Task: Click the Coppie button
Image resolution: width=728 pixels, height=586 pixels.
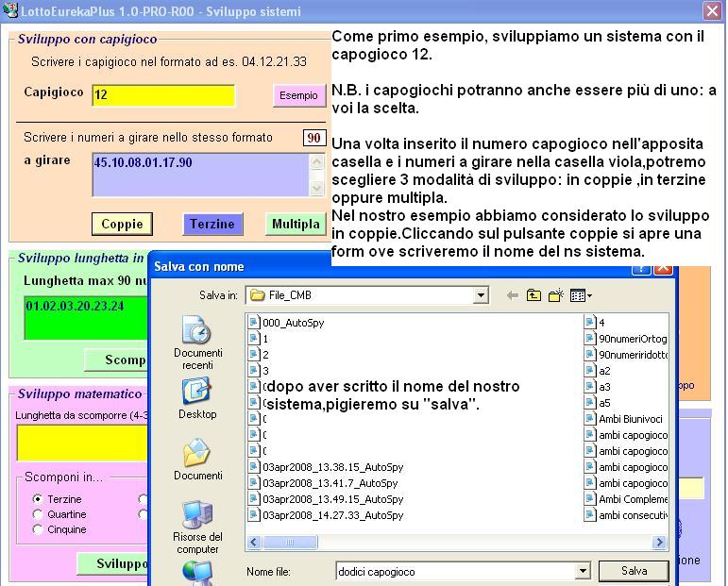Action: click(x=122, y=224)
